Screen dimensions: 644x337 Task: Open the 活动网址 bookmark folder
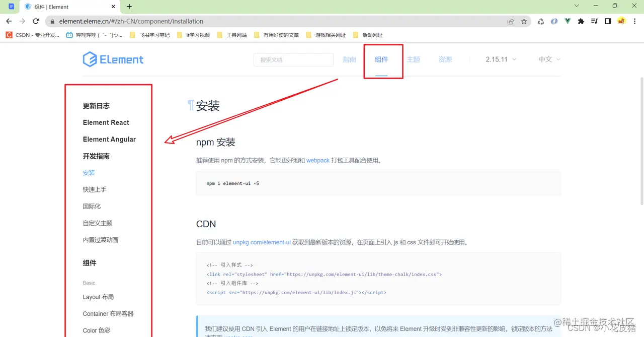[368, 35]
